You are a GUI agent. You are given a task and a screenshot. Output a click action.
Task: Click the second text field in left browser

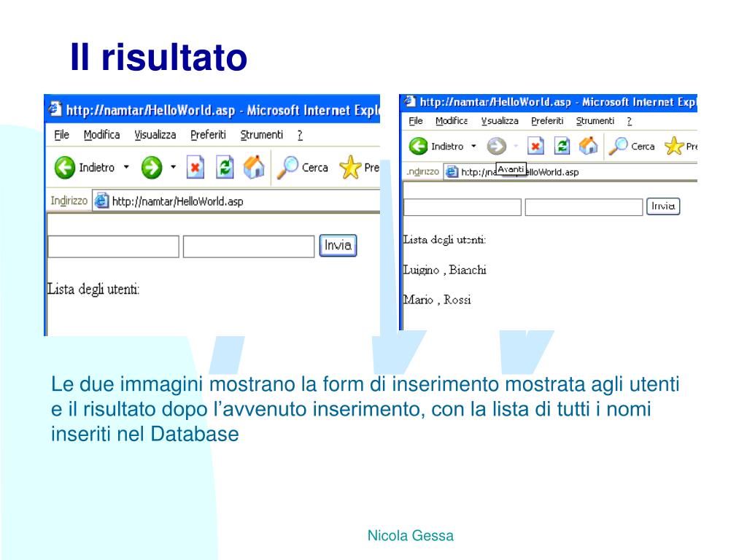(249, 246)
